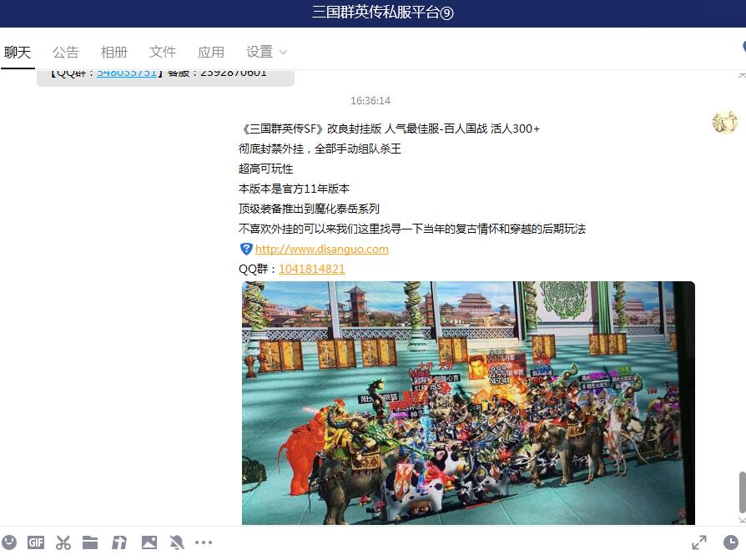
Task: Switch to the 文件 tab
Action: pyautogui.click(x=163, y=53)
